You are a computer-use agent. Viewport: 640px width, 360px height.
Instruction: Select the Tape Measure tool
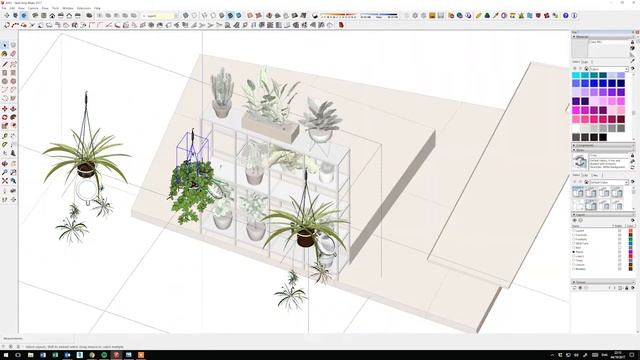4,136
